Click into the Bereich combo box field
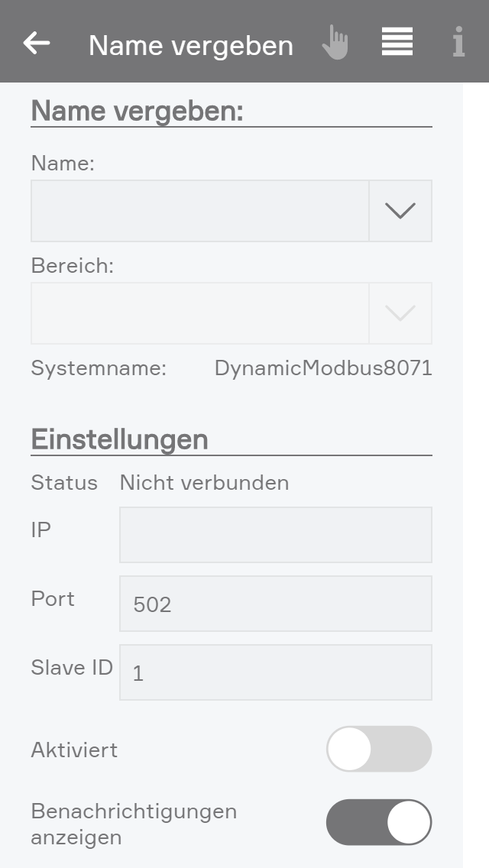This screenshot has width=489, height=868. pos(200,313)
